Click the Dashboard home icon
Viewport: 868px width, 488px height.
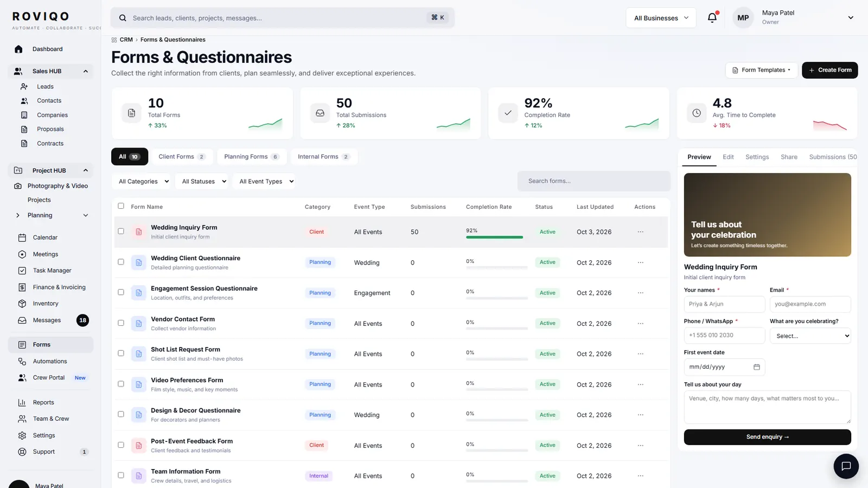[18, 49]
